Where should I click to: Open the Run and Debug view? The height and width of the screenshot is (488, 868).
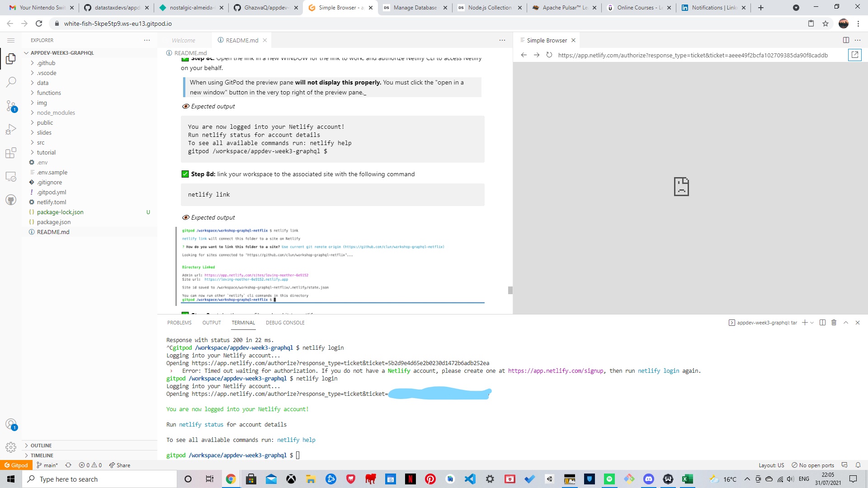coord(11,130)
